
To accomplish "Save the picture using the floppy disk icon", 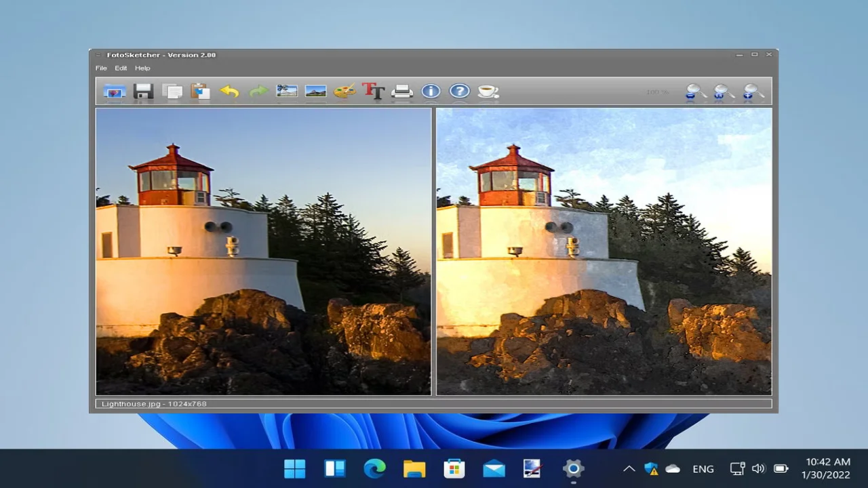I will [143, 91].
